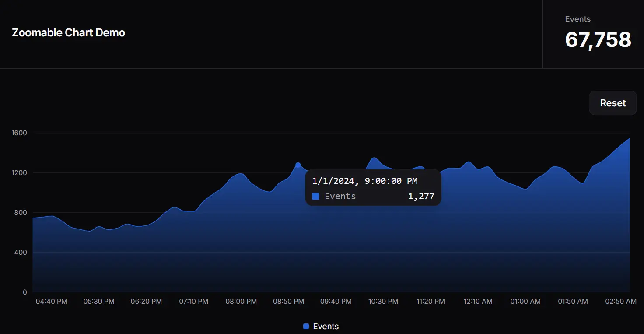The height and width of the screenshot is (334, 644).
Task: Click the Events swatch inside the tooltip
Action: point(315,196)
